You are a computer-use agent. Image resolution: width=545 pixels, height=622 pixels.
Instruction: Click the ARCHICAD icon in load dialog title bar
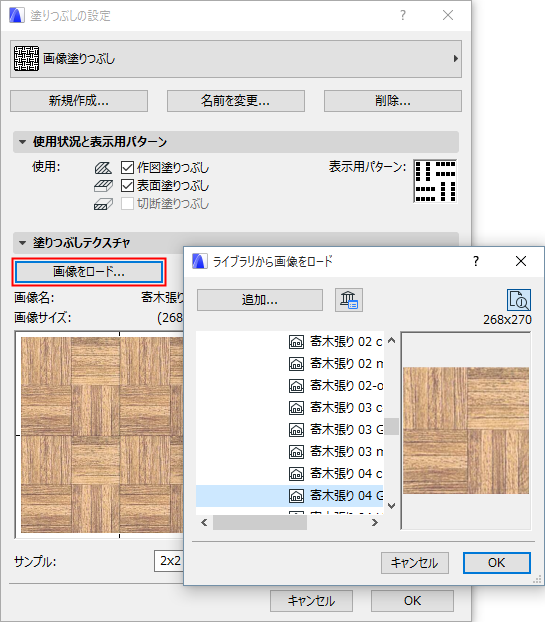click(x=200, y=261)
